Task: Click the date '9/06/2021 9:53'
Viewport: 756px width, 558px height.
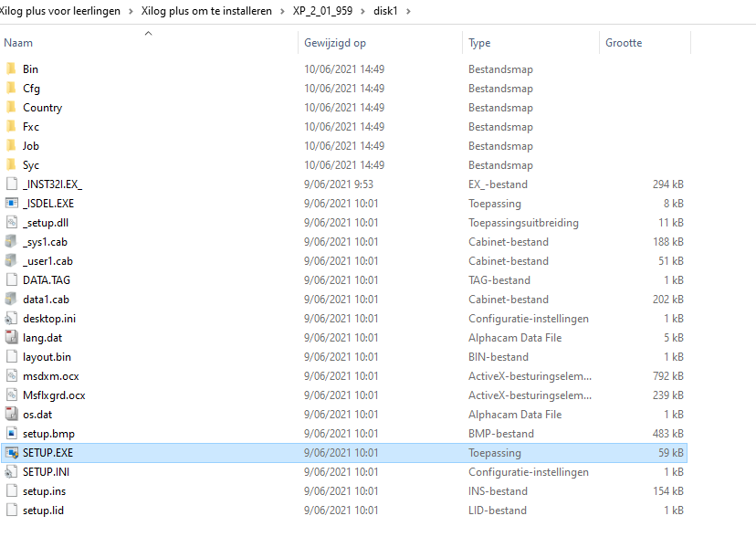Action: [339, 184]
